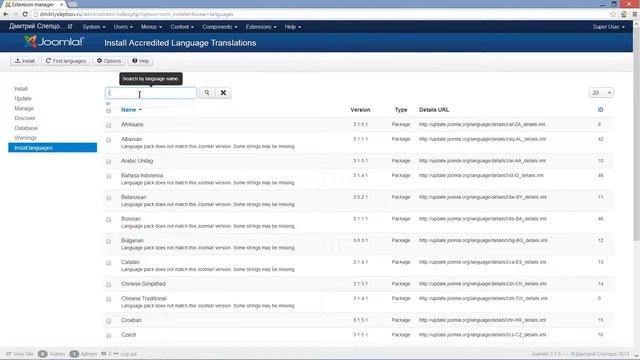Open the list limit dropdown showing 20

pyautogui.click(x=601, y=93)
